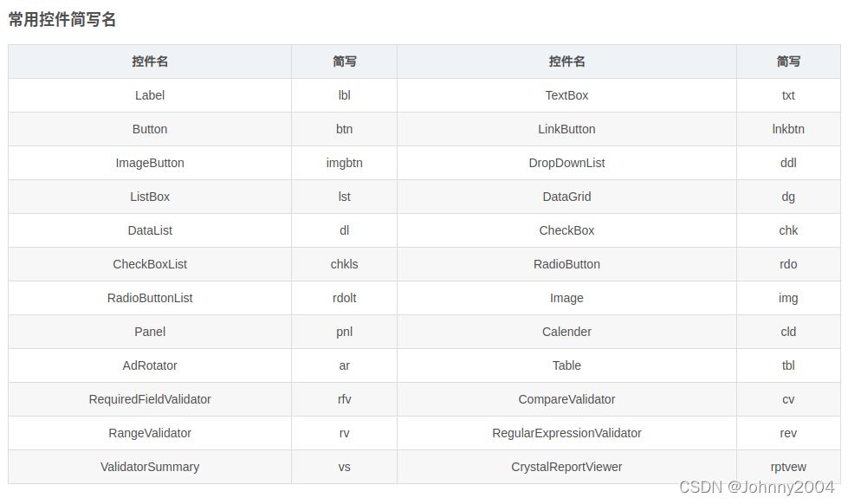Select the 'ValidatorSummary' cell
848x504 pixels.
(150, 468)
